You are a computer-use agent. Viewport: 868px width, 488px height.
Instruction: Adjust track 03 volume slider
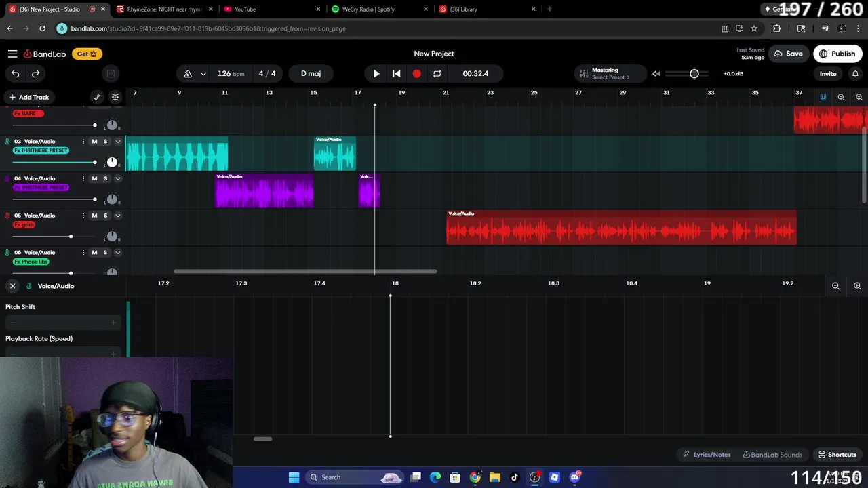54,162
